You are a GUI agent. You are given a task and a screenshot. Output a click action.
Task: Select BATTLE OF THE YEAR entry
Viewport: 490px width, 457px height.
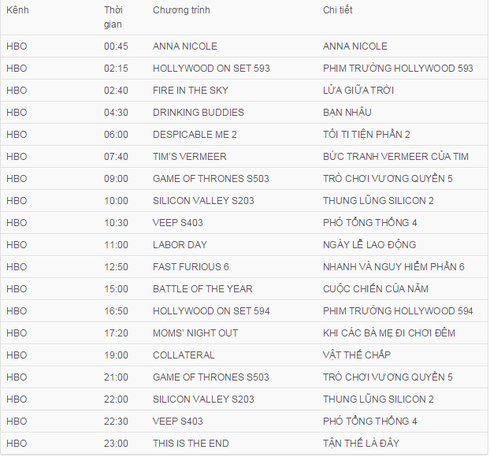[x=202, y=289]
